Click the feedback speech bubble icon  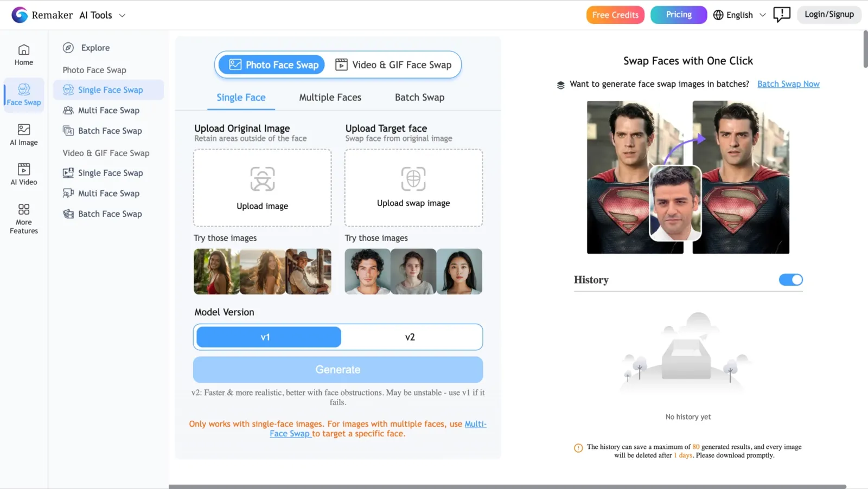pyautogui.click(x=782, y=15)
